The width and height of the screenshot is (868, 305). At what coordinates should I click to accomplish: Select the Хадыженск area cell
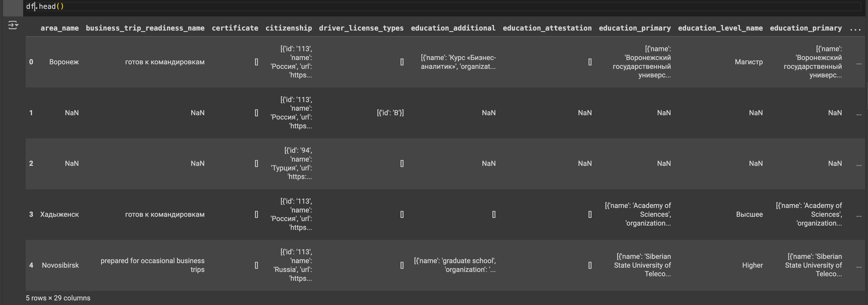tap(59, 215)
